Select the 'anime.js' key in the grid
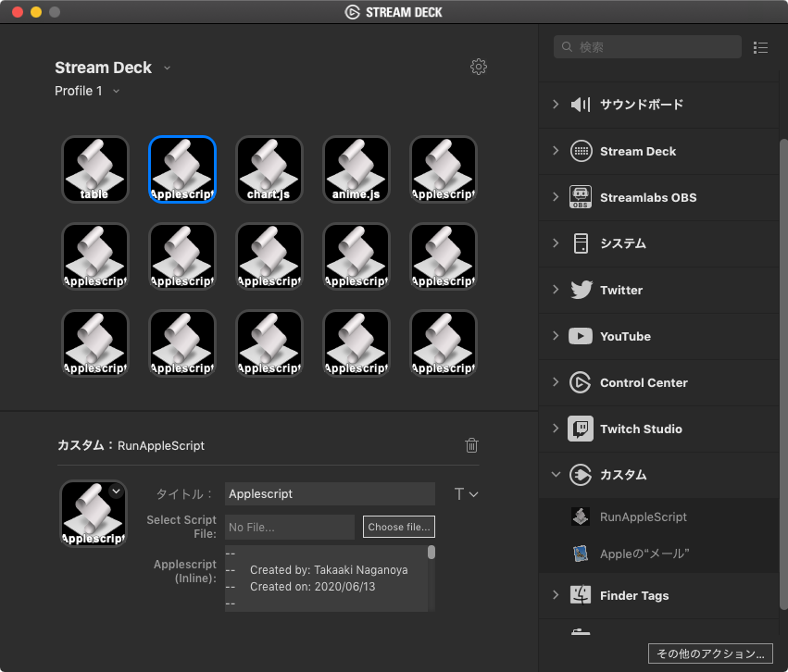Viewport: 788px width, 672px height. pos(356,169)
